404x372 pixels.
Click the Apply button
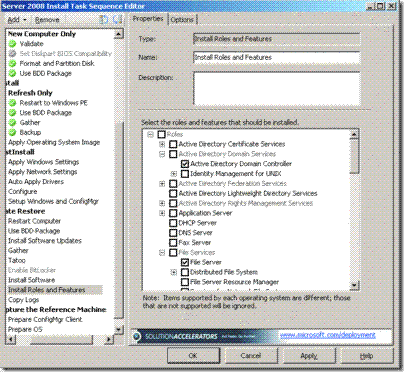pos(309,356)
